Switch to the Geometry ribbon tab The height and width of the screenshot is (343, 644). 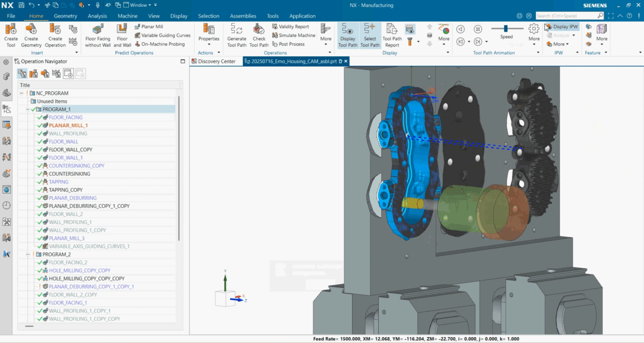(x=65, y=16)
